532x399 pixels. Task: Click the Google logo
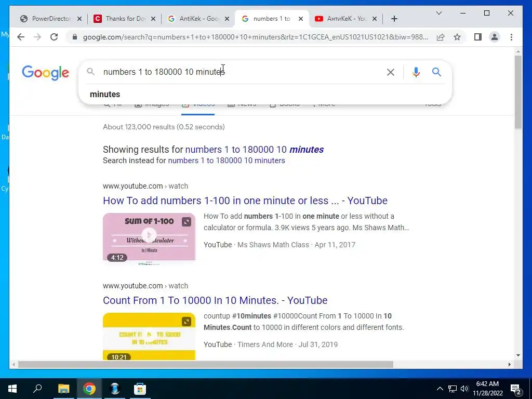point(46,73)
